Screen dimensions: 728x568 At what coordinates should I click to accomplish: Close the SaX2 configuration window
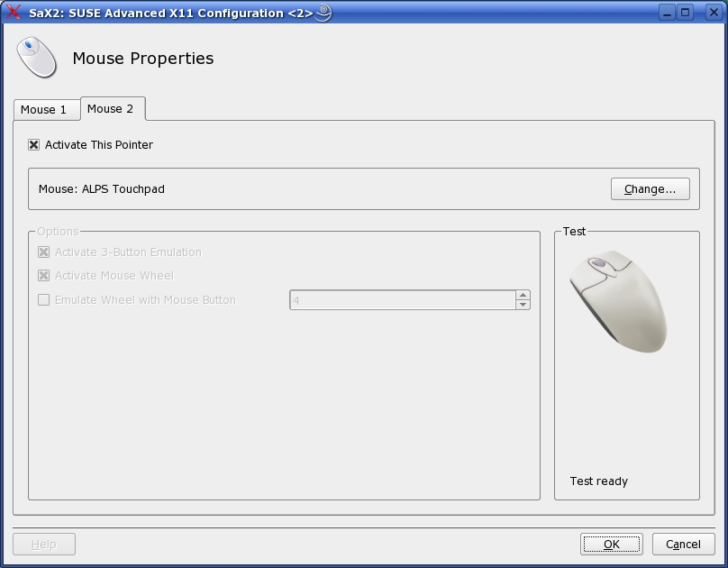click(x=714, y=13)
